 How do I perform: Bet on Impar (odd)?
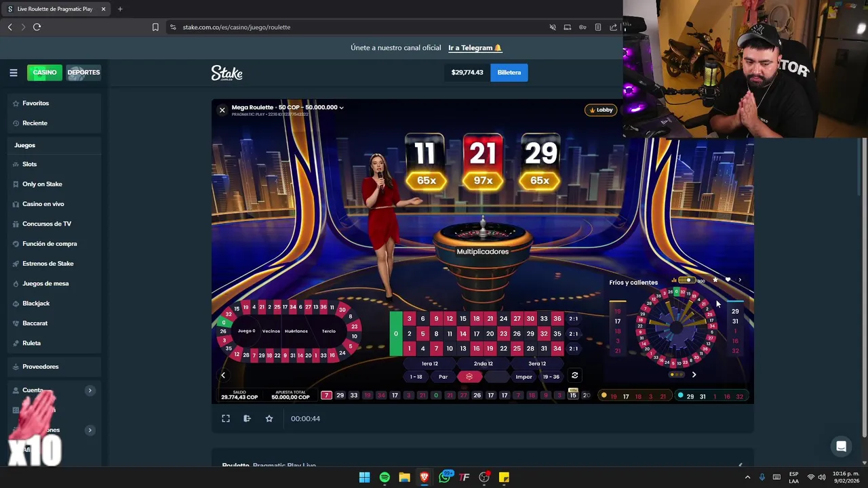524,377
